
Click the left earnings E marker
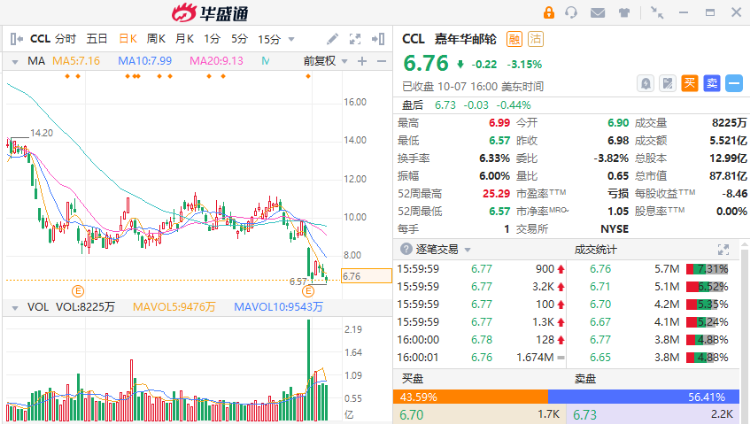[x=77, y=290]
